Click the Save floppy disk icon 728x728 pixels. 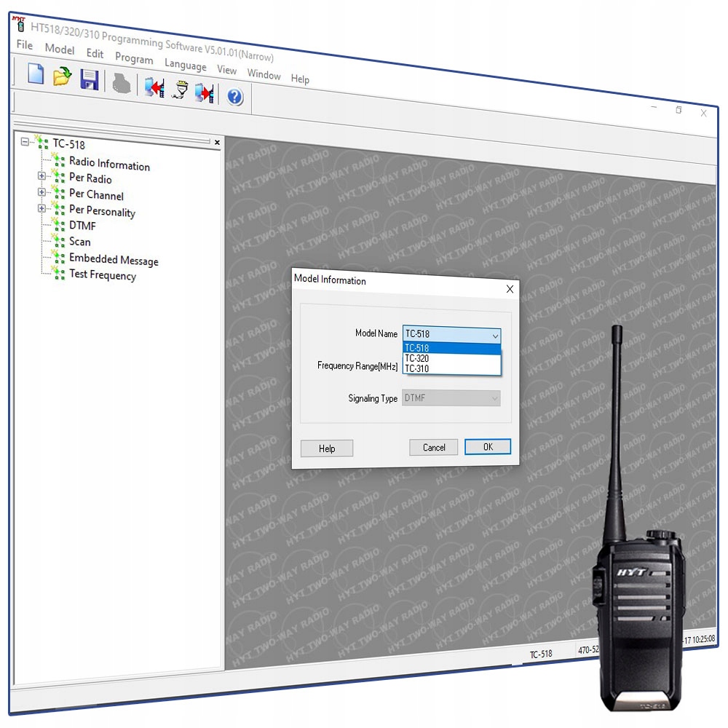point(90,80)
